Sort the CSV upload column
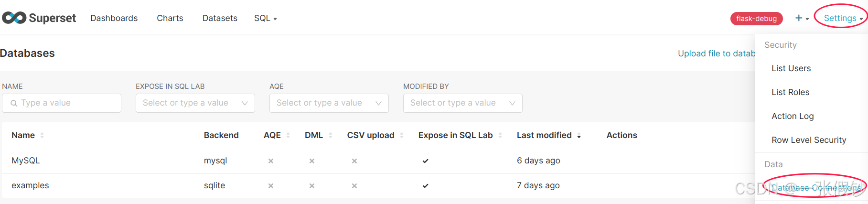The width and height of the screenshot is (868, 204). tap(402, 135)
